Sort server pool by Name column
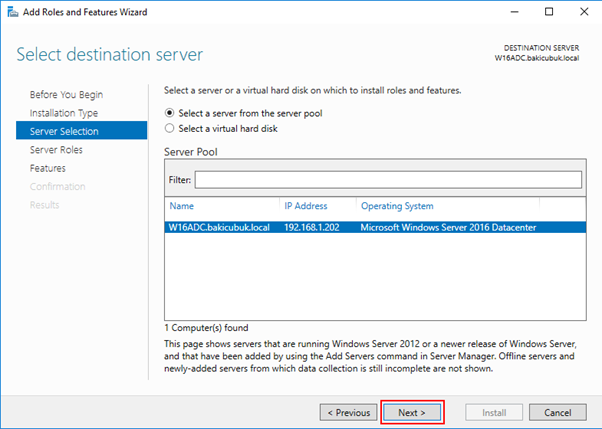The image size is (602, 429). point(182,206)
